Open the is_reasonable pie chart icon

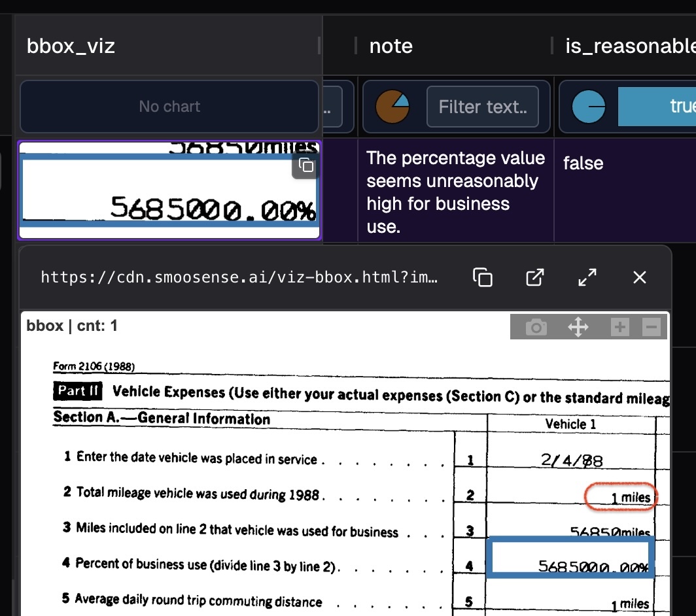[x=589, y=107]
